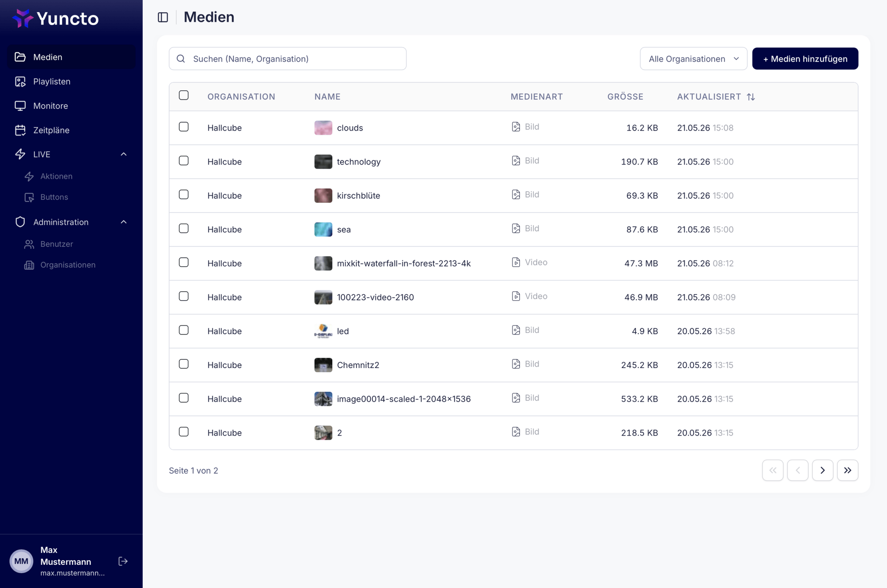Click the Bild file icon in clouds row
Viewport: 887px width, 588px height.
click(516, 127)
